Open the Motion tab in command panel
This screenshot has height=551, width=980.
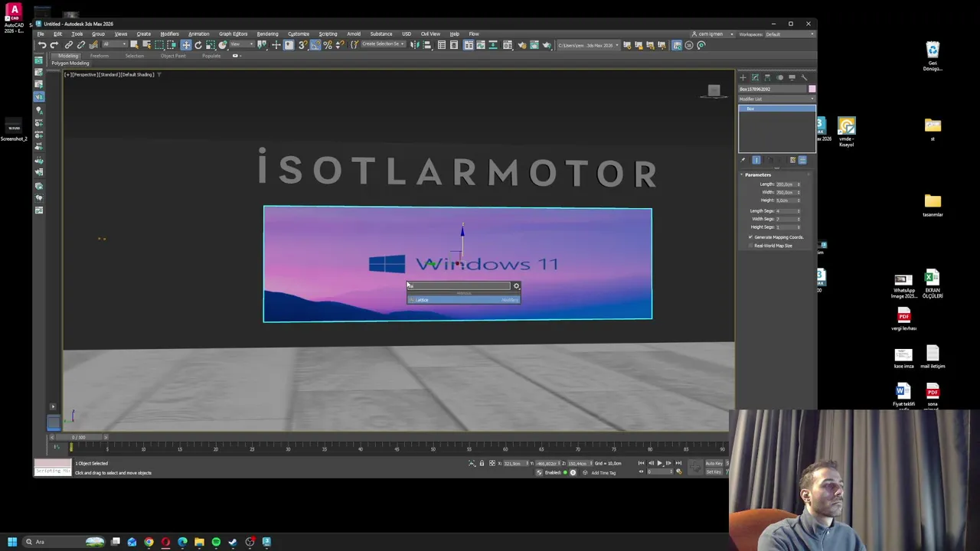(x=779, y=77)
